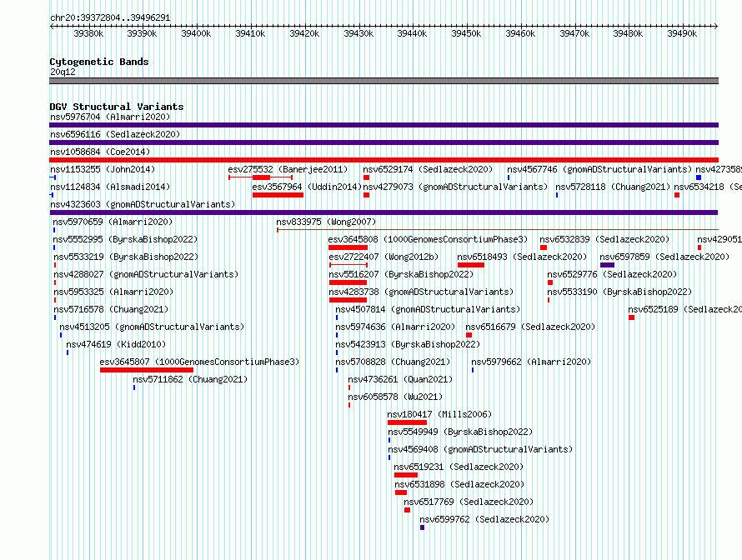Open esv3645807 (1000GenomesConsortiumPhase3) variant
742x560 pixels.
[199, 362]
